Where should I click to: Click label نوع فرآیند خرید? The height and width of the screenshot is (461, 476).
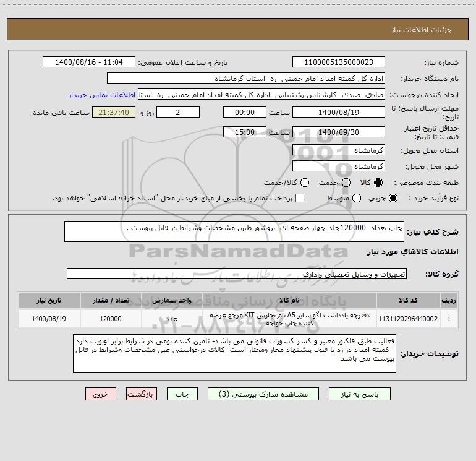433,198
